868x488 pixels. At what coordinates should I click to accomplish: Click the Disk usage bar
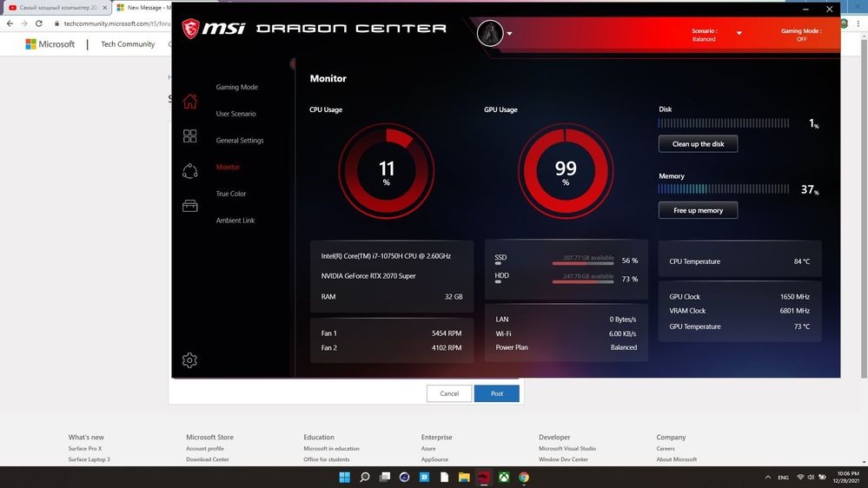(x=724, y=122)
